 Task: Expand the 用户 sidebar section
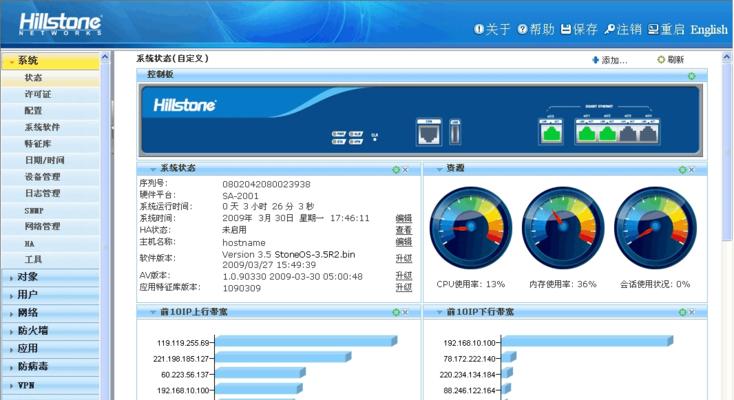pos(50,295)
